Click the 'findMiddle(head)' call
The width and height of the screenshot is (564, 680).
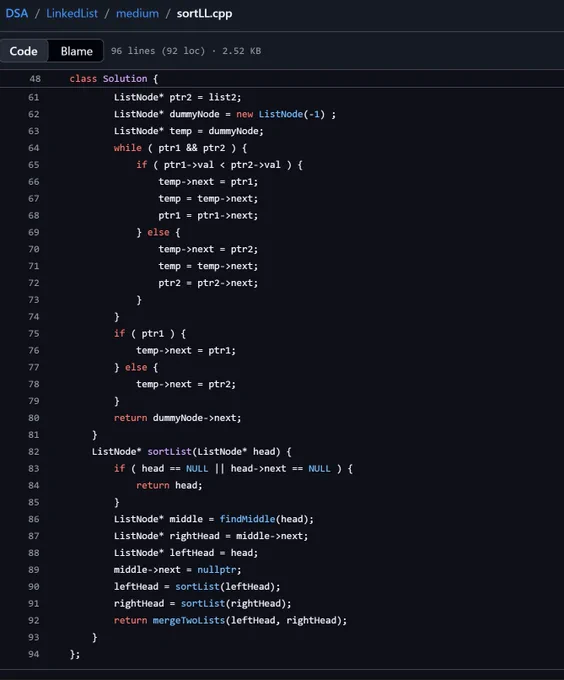(x=266, y=519)
